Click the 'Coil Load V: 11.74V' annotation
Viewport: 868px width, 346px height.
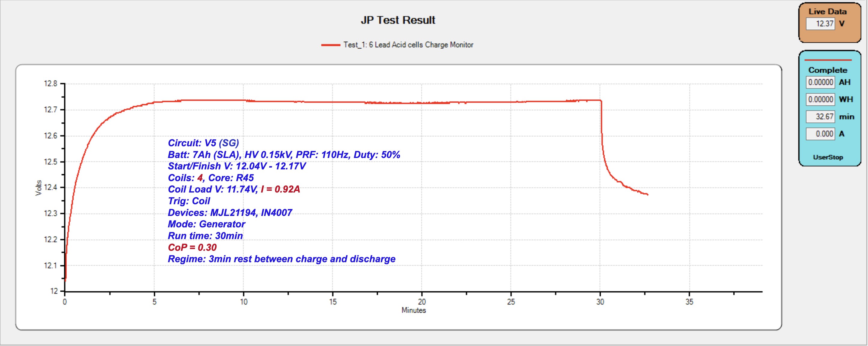[213, 189]
